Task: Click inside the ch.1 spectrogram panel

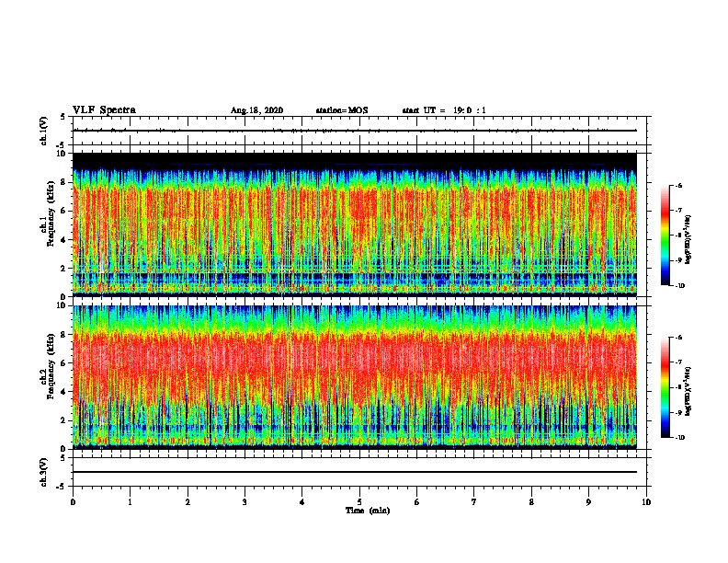Action: pyautogui.click(x=355, y=224)
